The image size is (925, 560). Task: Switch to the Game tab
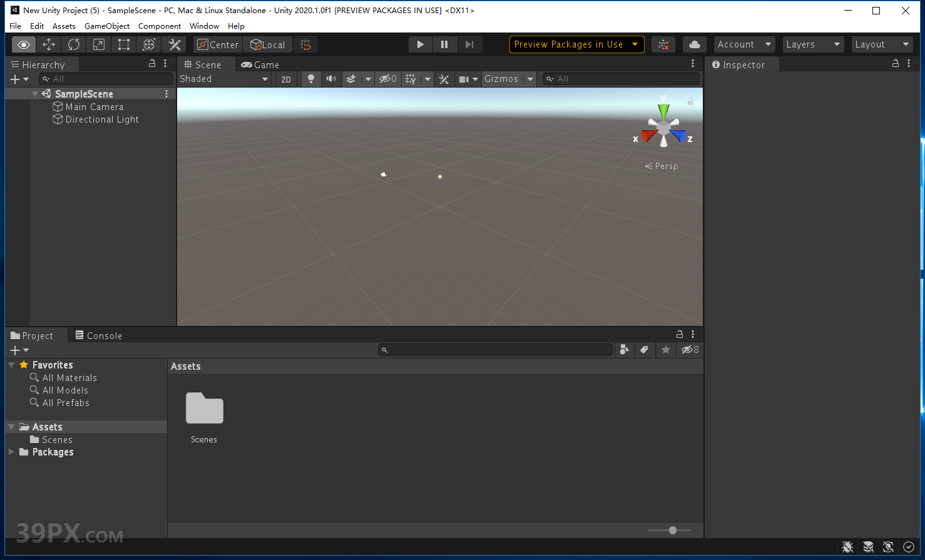pos(260,64)
